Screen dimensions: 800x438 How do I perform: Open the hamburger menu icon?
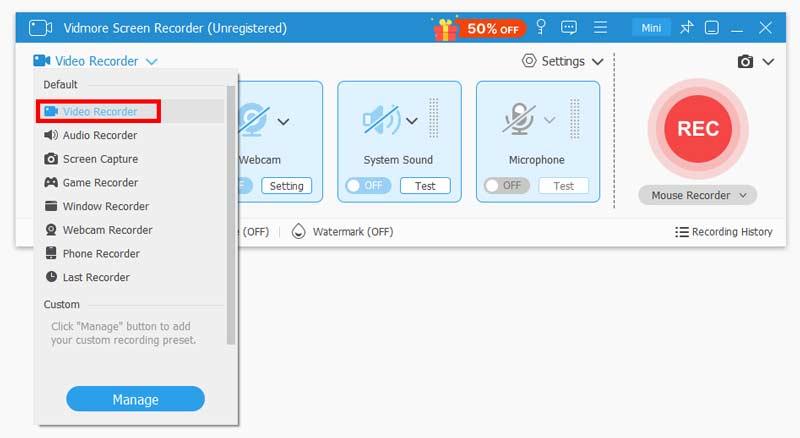[600, 28]
